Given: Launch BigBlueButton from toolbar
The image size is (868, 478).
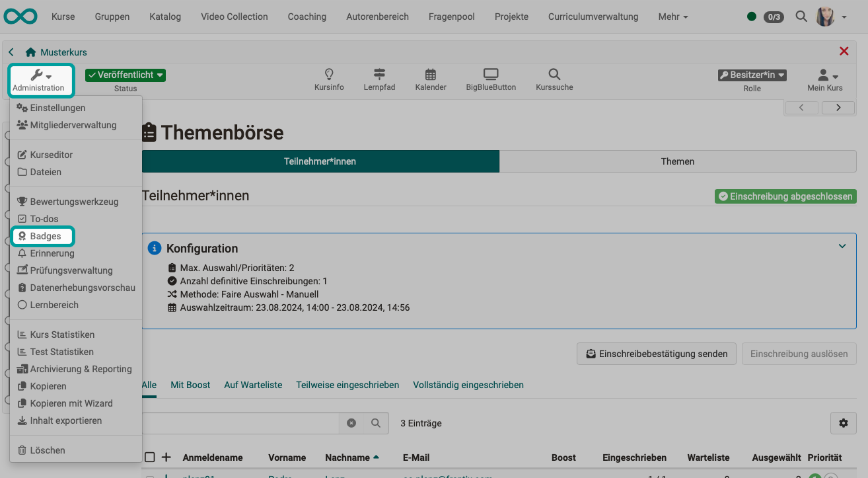Looking at the screenshot, I should (491, 75).
